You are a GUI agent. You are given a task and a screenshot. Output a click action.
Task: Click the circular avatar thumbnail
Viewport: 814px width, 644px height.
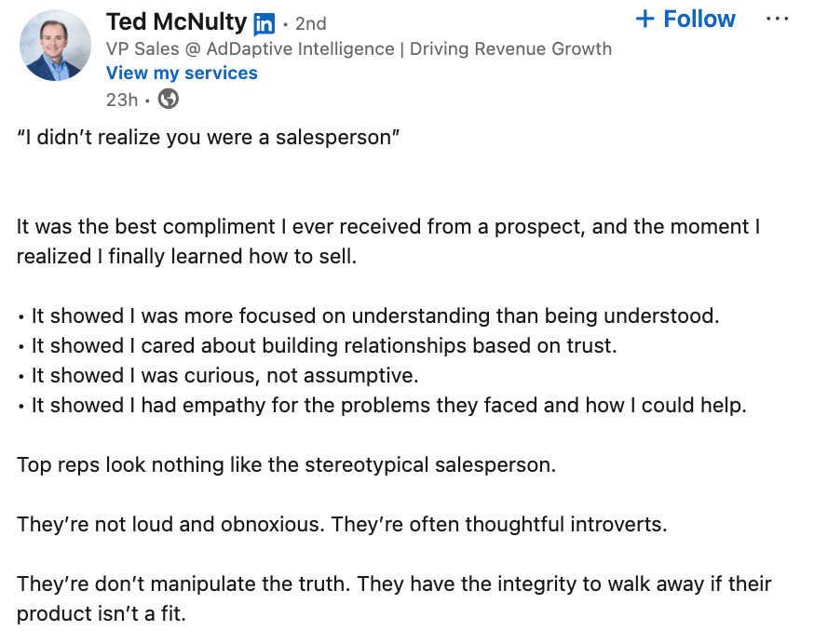[x=55, y=45]
